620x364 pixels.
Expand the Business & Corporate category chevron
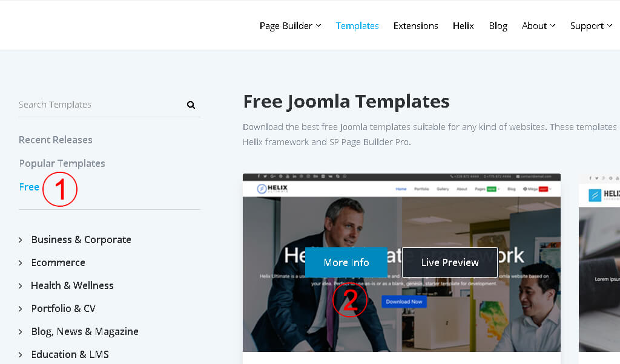(21, 239)
